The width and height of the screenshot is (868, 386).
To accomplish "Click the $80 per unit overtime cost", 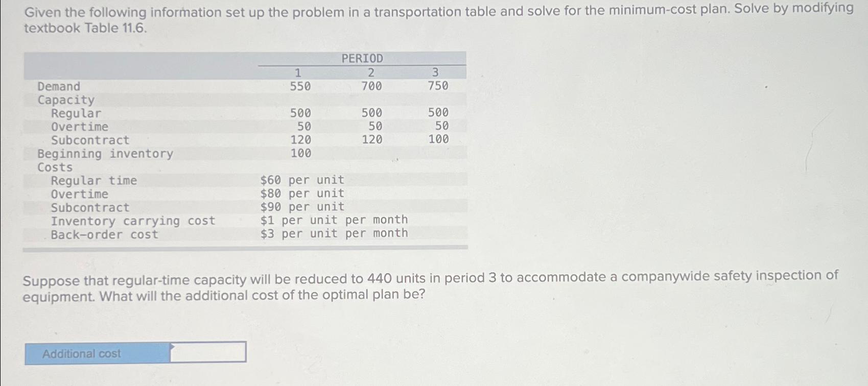I will (301, 194).
